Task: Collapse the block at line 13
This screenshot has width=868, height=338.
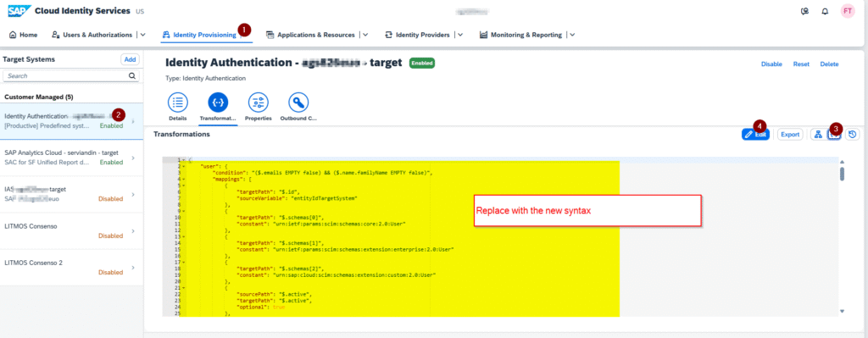Action: (183, 236)
